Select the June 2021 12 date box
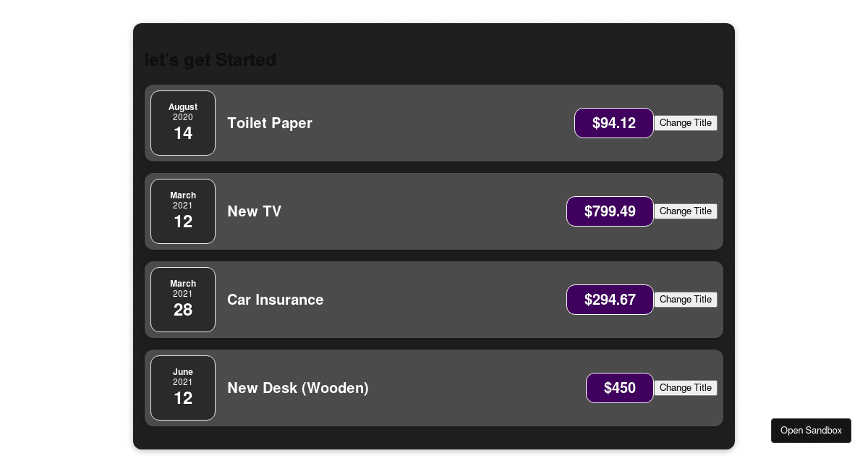 [183, 388]
